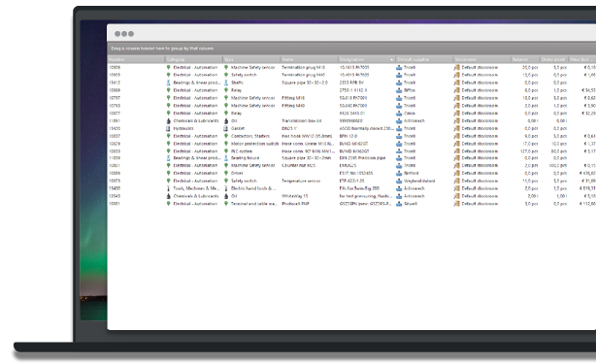This screenshot has height=364, width=596.
Task: Click the stockroom icon in Biffco row
Action: (457, 90)
